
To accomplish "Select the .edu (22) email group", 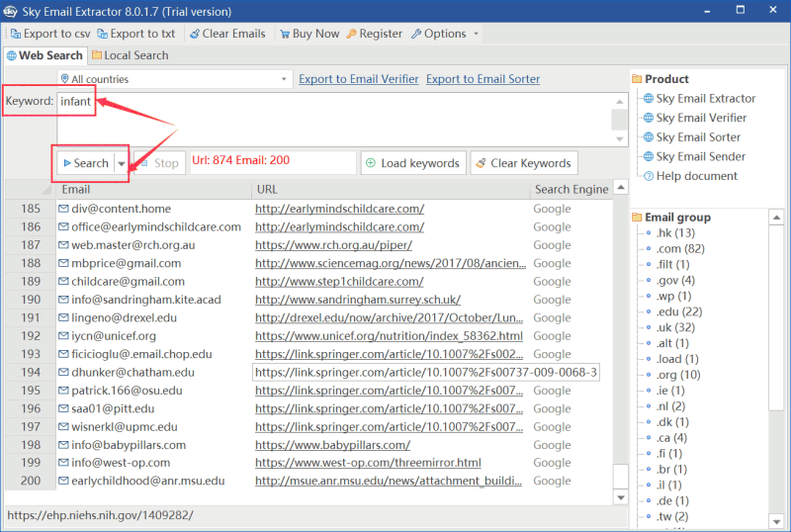I will [676, 311].
